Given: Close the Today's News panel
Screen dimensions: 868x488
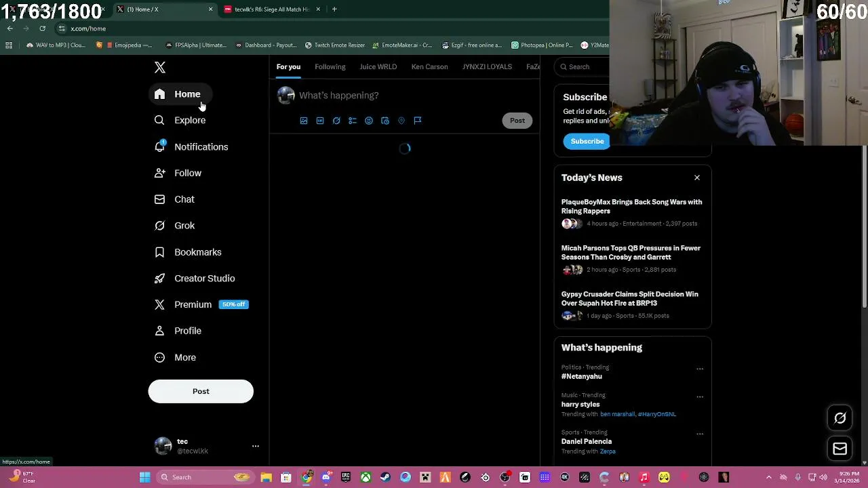Looking at the screenshot, I should [697, 178].
